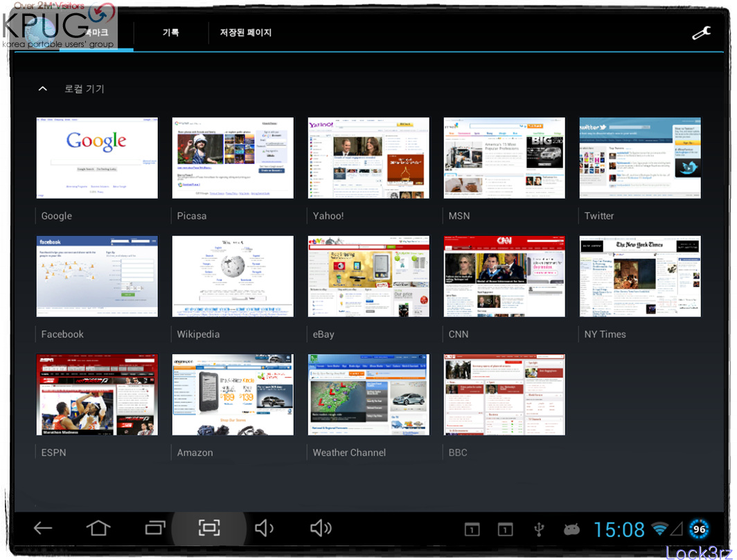
Task: Open the recent apps icon
Action: point(155,528)
